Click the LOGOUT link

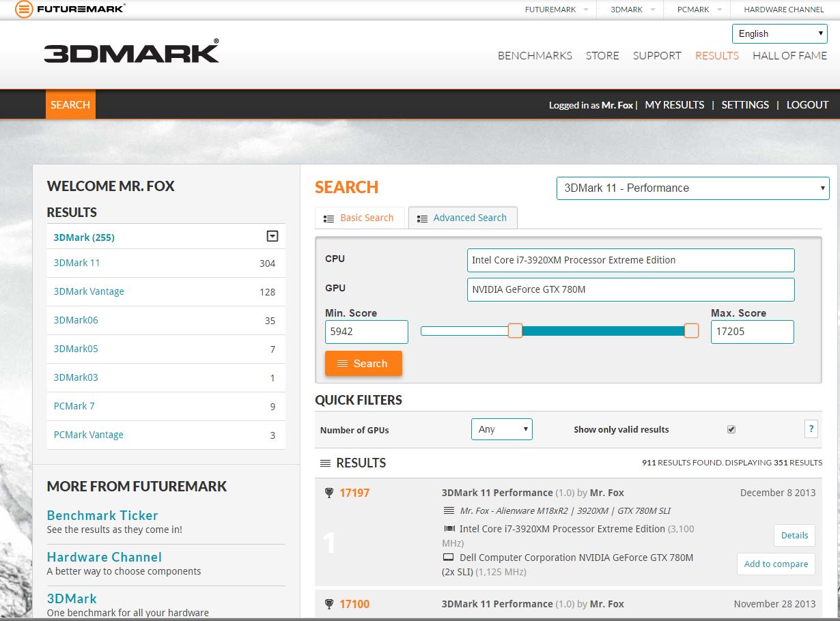[x=807, y=105]
